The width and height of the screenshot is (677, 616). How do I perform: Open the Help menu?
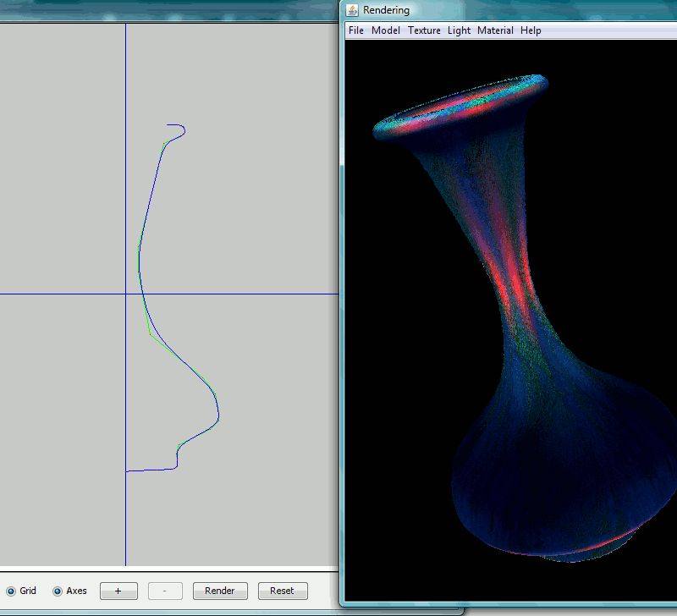[x=531, y=30]
